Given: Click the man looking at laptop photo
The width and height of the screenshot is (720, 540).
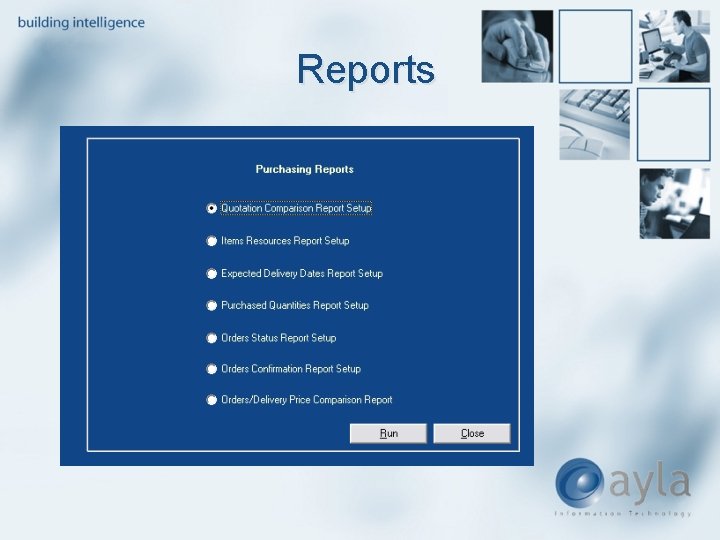Looking at the screenshot, I should pos(675,203).
